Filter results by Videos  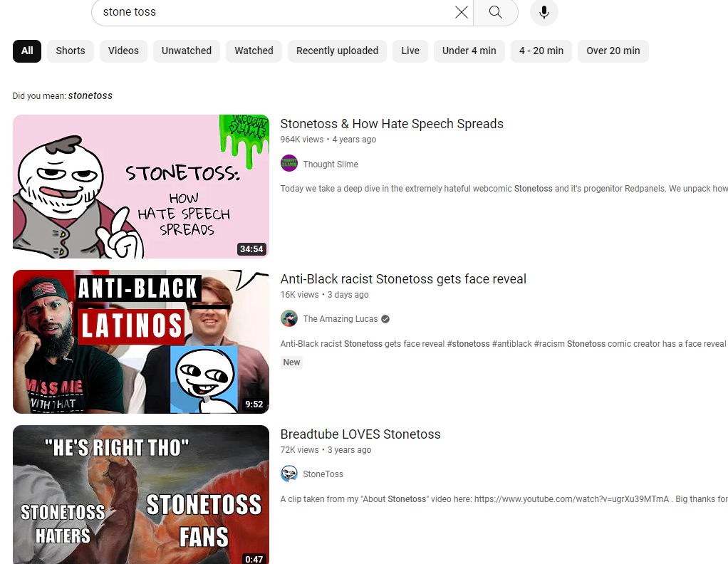[x=123, y=51]
